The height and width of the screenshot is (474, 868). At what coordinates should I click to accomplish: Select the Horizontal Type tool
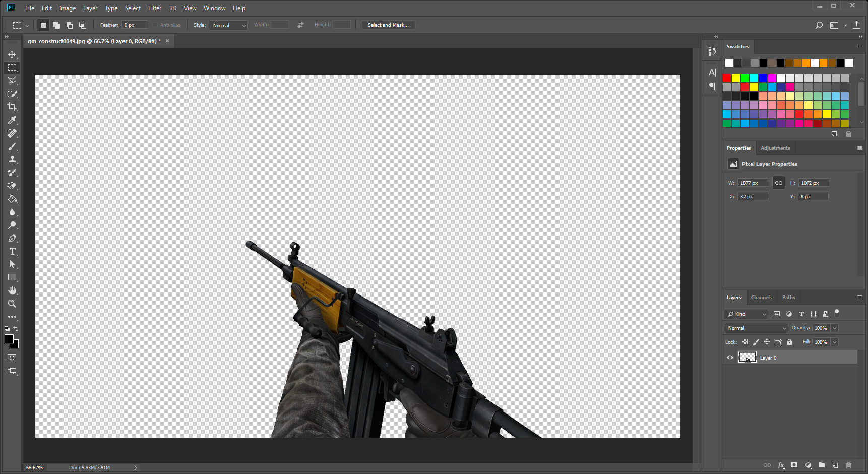point(12,251)
